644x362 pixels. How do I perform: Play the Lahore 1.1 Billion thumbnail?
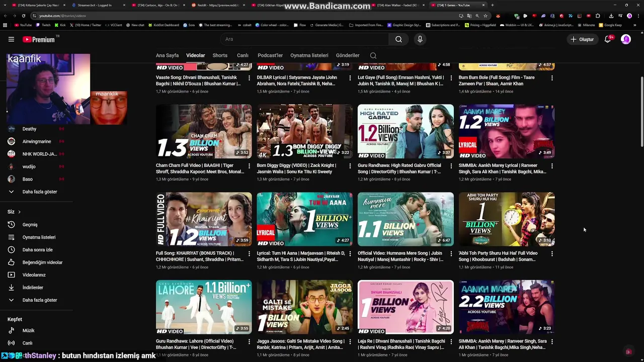click(x=204, y=307)
